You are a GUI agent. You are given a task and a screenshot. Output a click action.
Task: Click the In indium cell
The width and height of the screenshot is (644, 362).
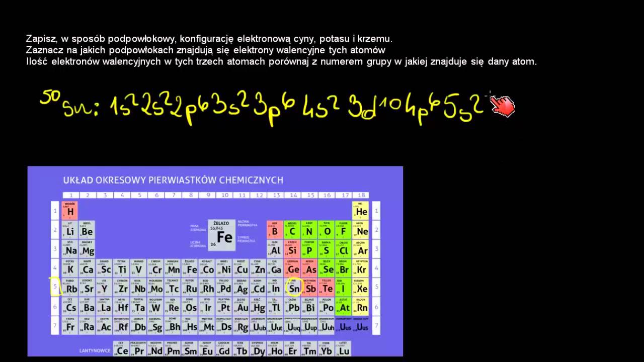pyautogui.click(x=276, y=287)
